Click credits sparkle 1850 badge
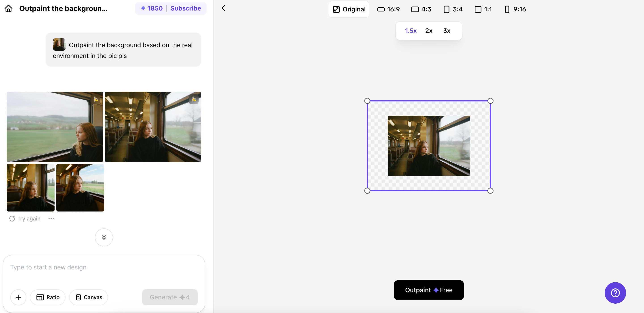644x313 pixels. 152,8
